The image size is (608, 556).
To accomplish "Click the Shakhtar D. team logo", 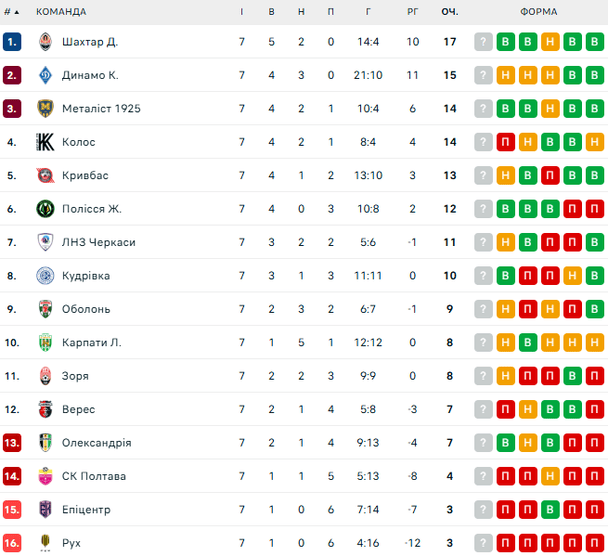I will click(x=44, y=42).
